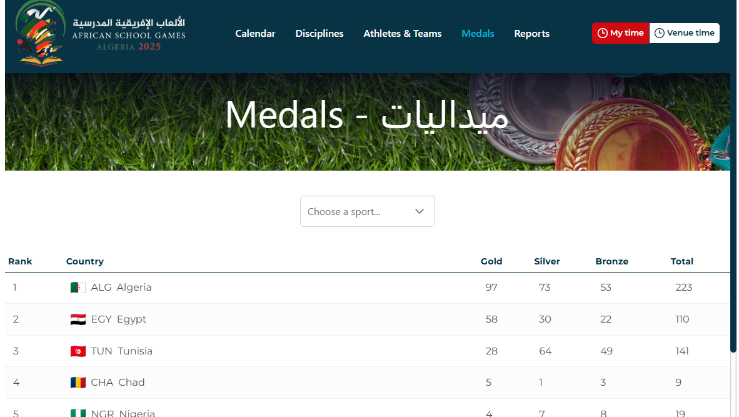Click the page vertical scrollbar
This screenshot has height=417, width=739.
pos(734,250)
